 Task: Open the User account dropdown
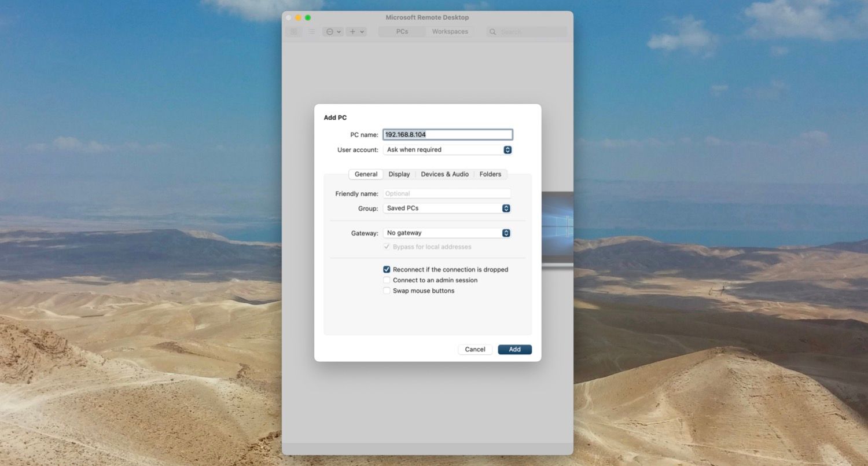pyautogui.click(x=448, y=150)
